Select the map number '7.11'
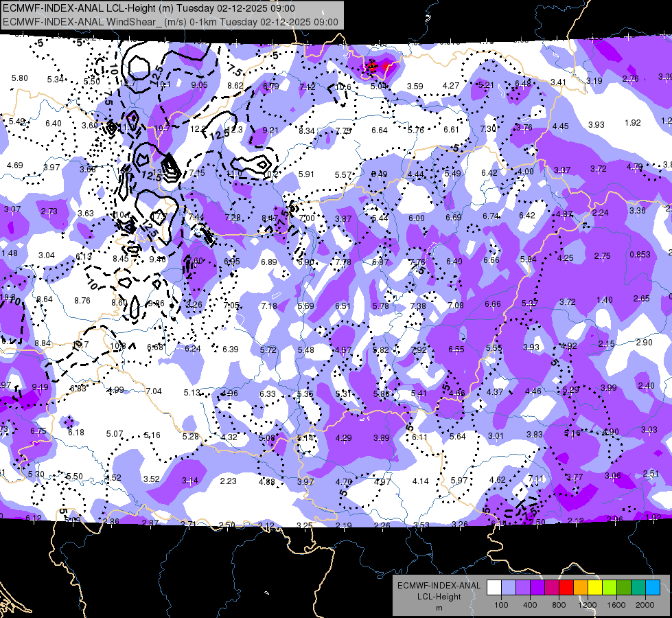 coord(535,478)
